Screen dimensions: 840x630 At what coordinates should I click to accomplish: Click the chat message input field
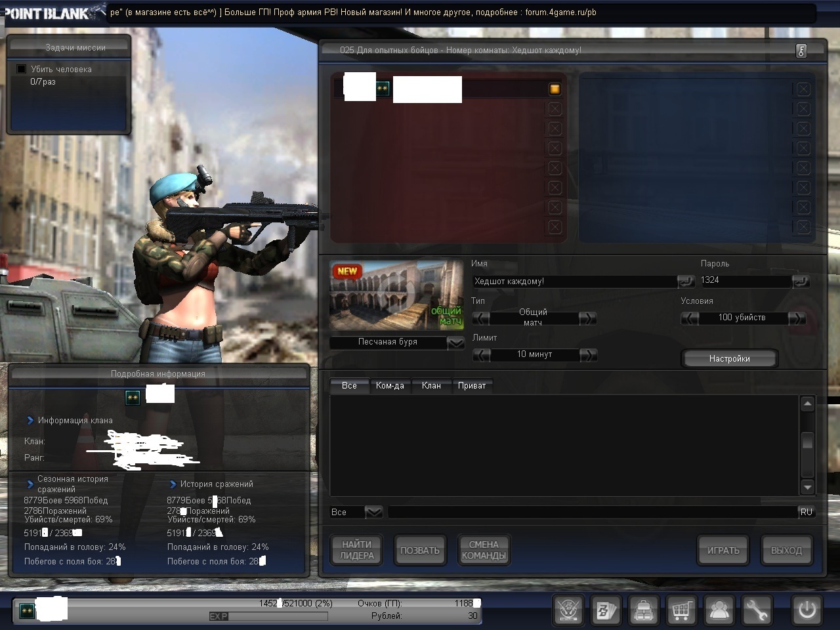pos(593,512)
